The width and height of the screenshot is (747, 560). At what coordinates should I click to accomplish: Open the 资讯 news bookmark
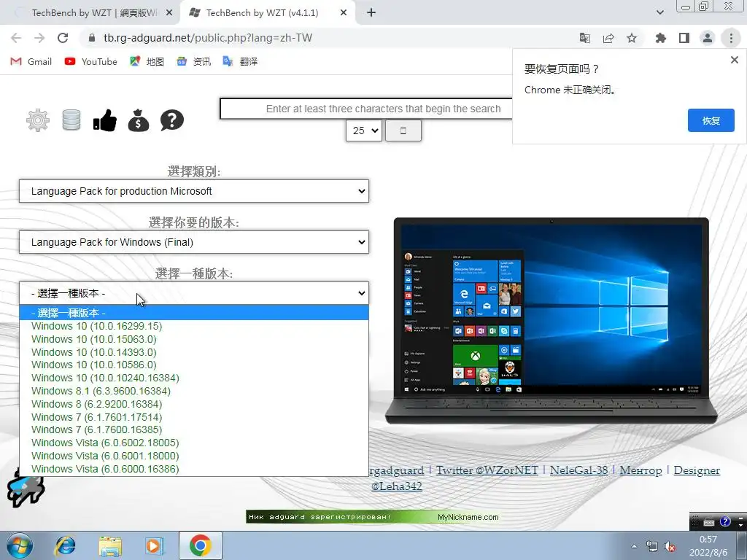194,61
